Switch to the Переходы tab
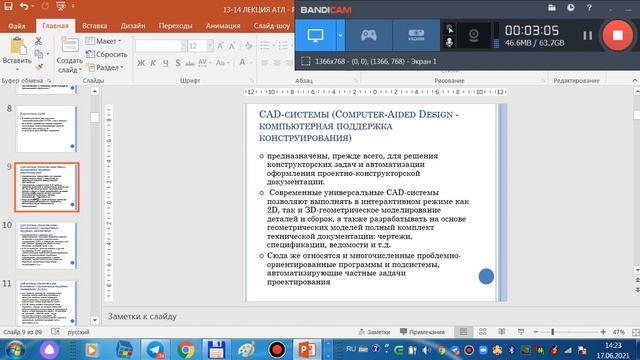 coord(175,26)
